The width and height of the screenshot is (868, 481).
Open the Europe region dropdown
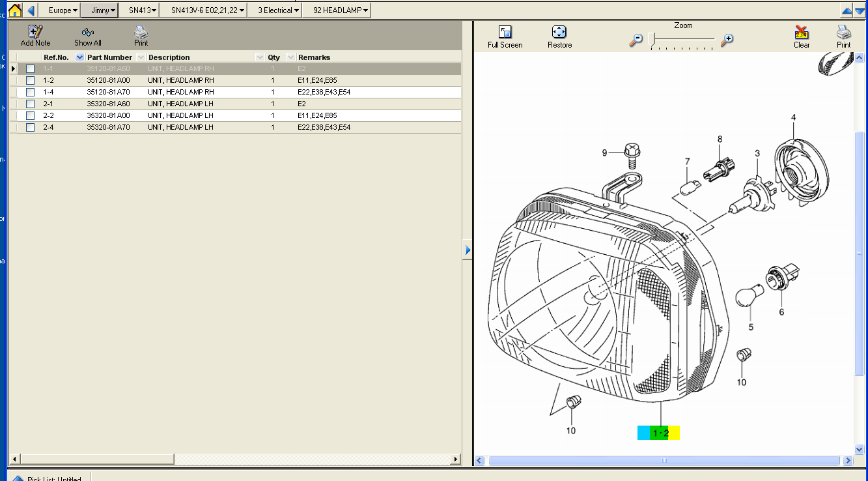(x=63, y=10)
